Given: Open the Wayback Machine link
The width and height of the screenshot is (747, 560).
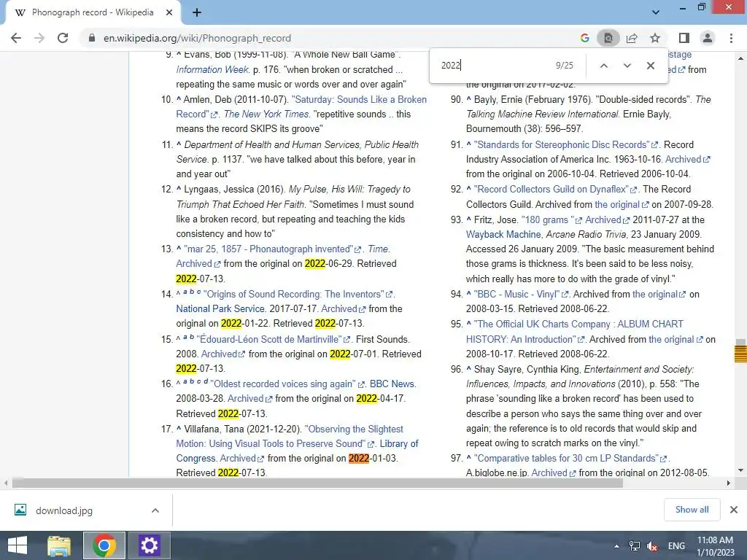Looking at the screenshot, I should pos(503,235).
